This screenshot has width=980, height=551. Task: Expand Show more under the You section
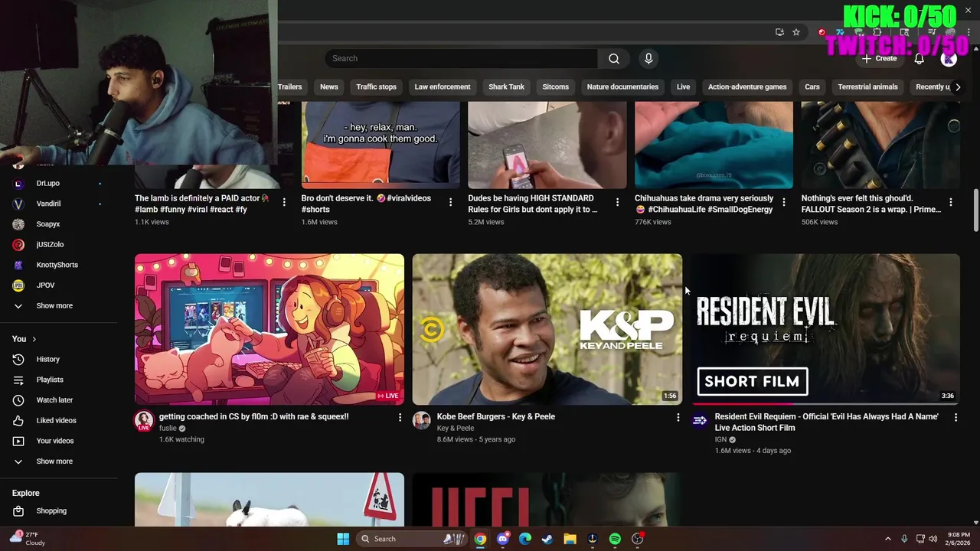54,461
